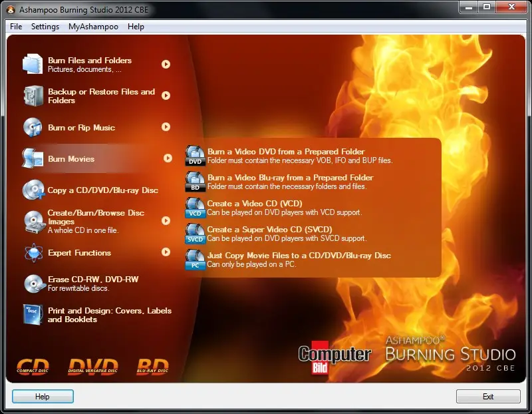Click the PC icon for copying movie files
This screenshot has height=414, width=532.
point(195,260)
